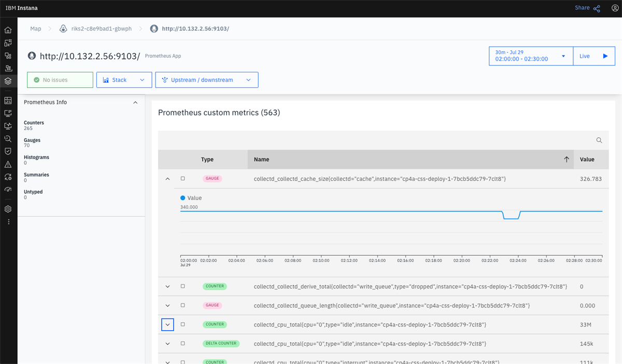Check the collectd_collectd_cache_size row checkbox
The image size is (622, 364).
[x=182, y=179]
